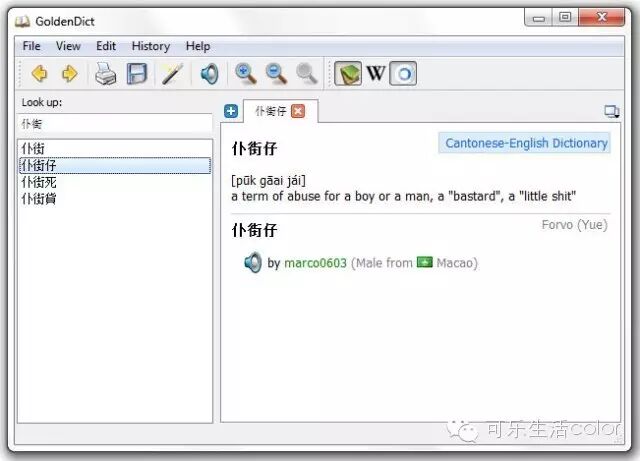Open the File menu
The width and height of the screenshot is (640, 461).
[x=31, y=46]
